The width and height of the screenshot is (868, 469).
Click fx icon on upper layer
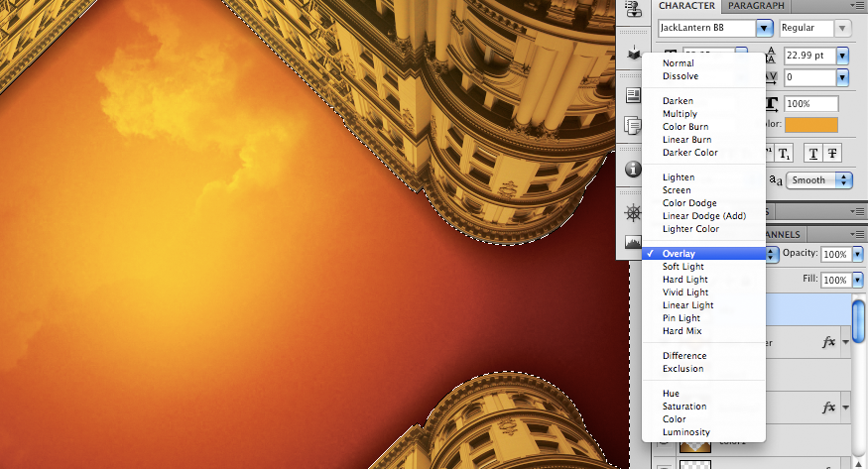click(x=828, y=342)
